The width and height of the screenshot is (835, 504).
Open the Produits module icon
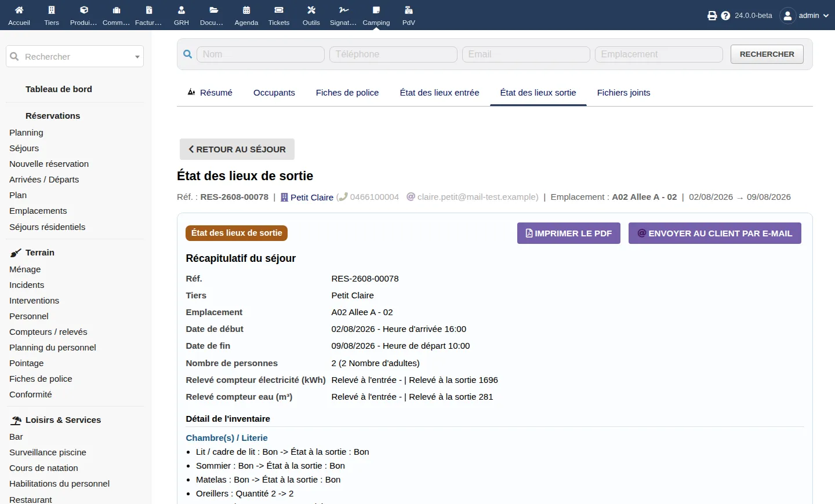point(84,10)
